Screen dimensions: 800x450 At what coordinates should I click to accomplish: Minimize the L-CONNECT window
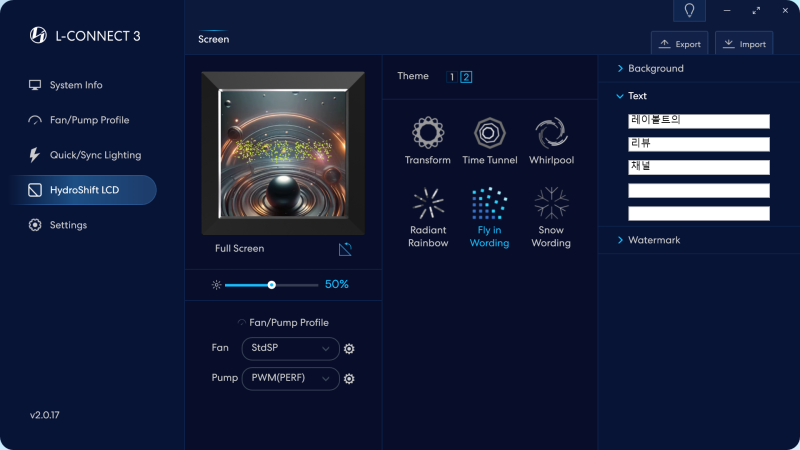pos(727,11)
